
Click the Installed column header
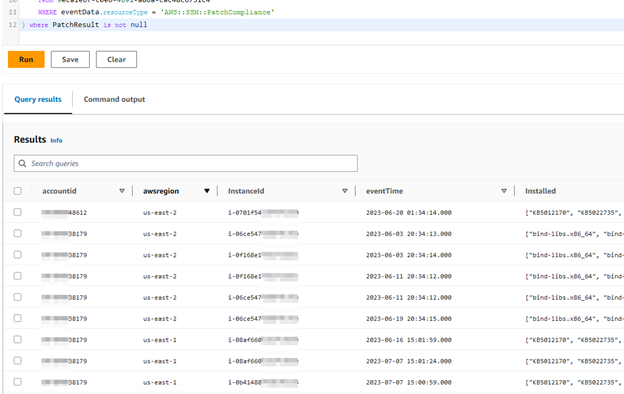[x=540, y=191]
